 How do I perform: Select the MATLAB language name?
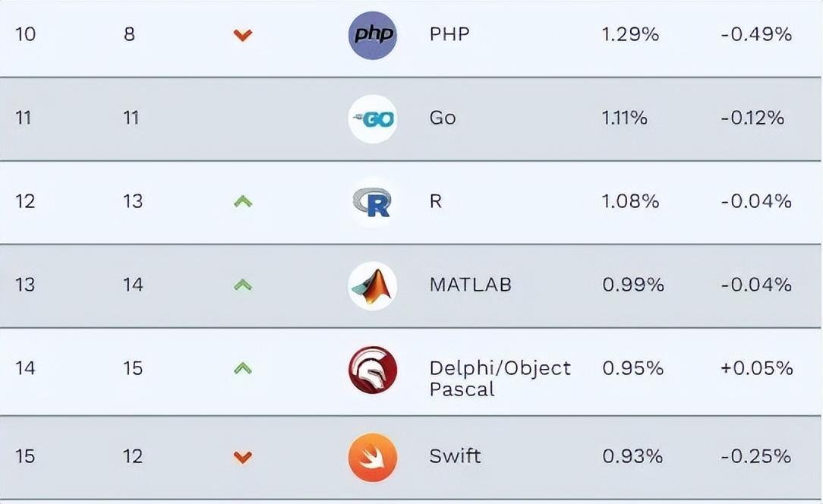[x=470, y=285]
